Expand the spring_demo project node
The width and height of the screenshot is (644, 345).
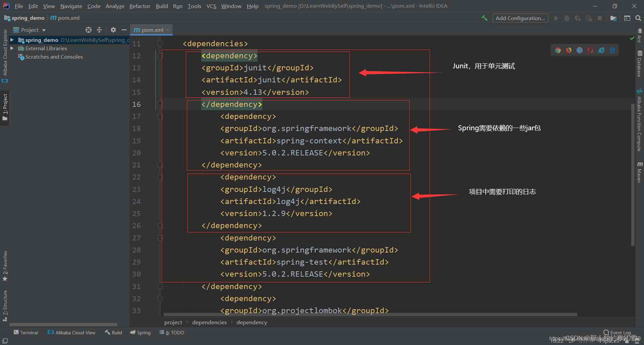pos(12,40)
